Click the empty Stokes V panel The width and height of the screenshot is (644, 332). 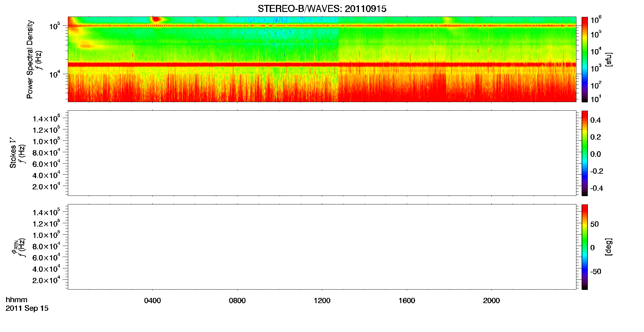(x=322, y=153)
